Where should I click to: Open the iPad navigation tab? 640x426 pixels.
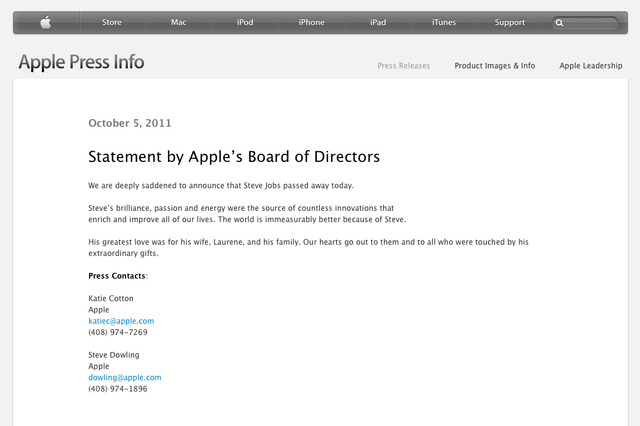(378, 22)
